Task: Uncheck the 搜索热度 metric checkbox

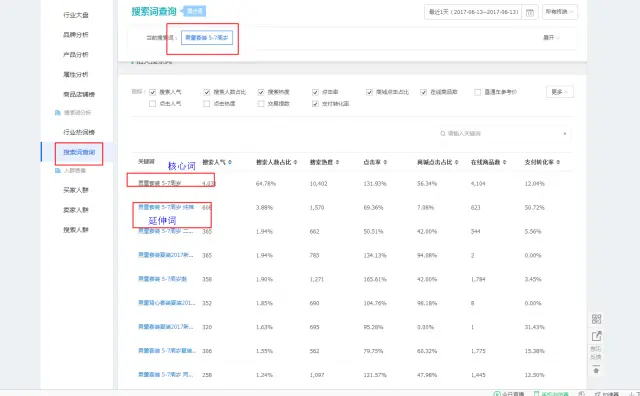Action: (261, 92)
